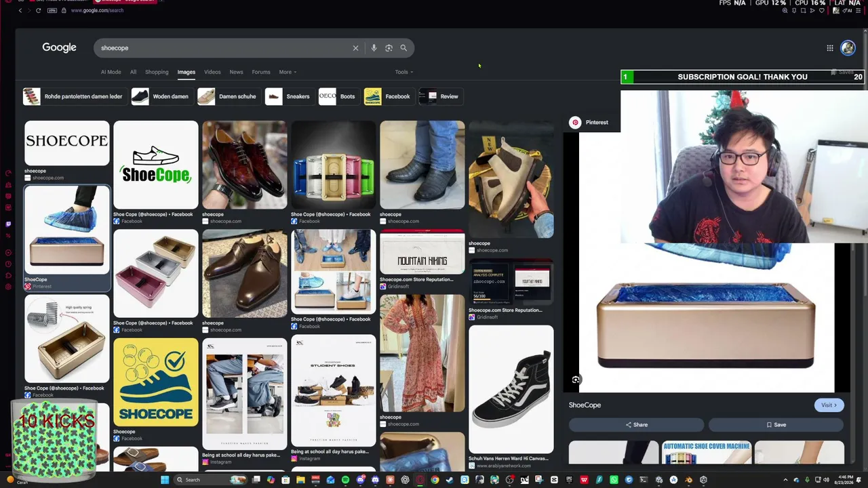Open Pinterest source in the preview panel
The width and height of the screenshot is (868, 488).
589,123
